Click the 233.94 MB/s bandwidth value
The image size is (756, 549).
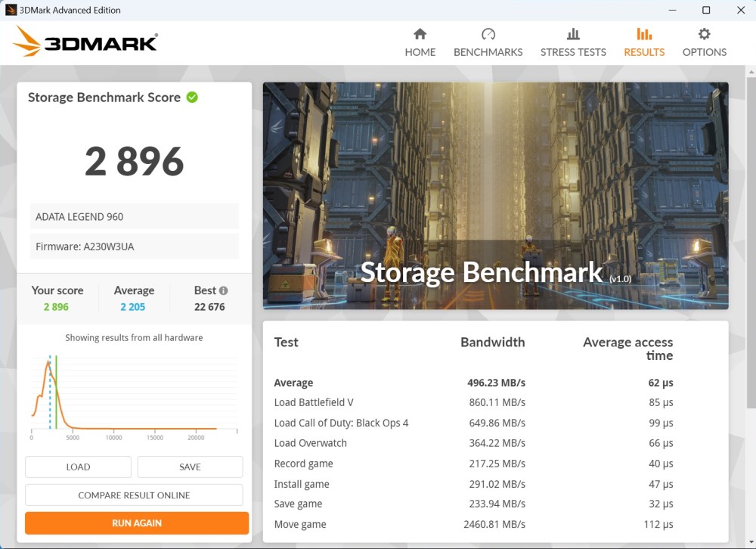(497, 504)
